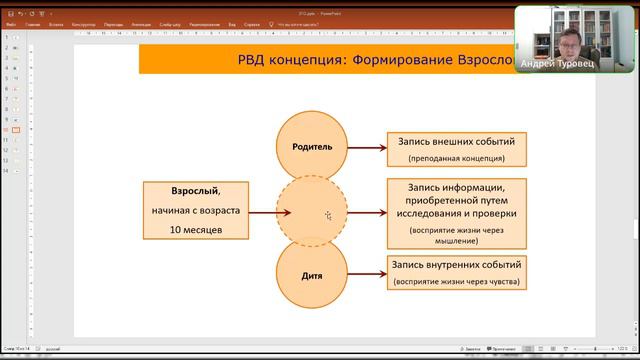640x360 pixels.
Task: Switch to Normal view icon in status bar
Action: point(528,349)
